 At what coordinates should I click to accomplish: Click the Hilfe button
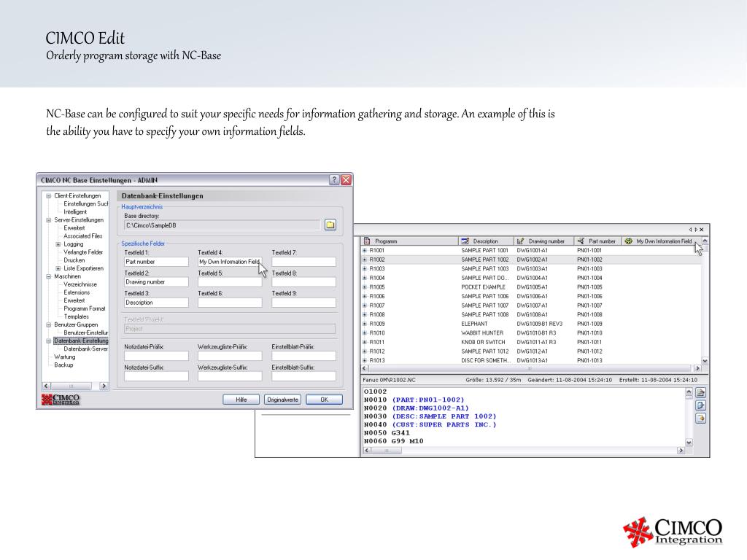[x=241, y=400]
